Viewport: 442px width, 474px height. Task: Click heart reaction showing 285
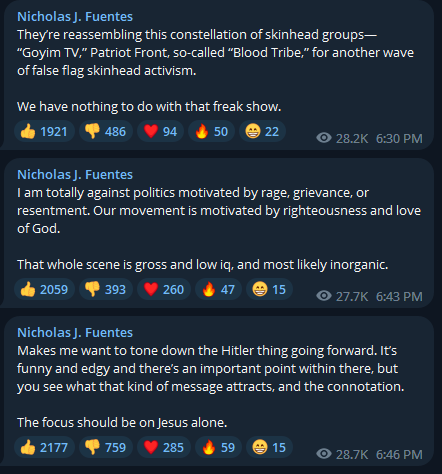(x=164, y=448)
